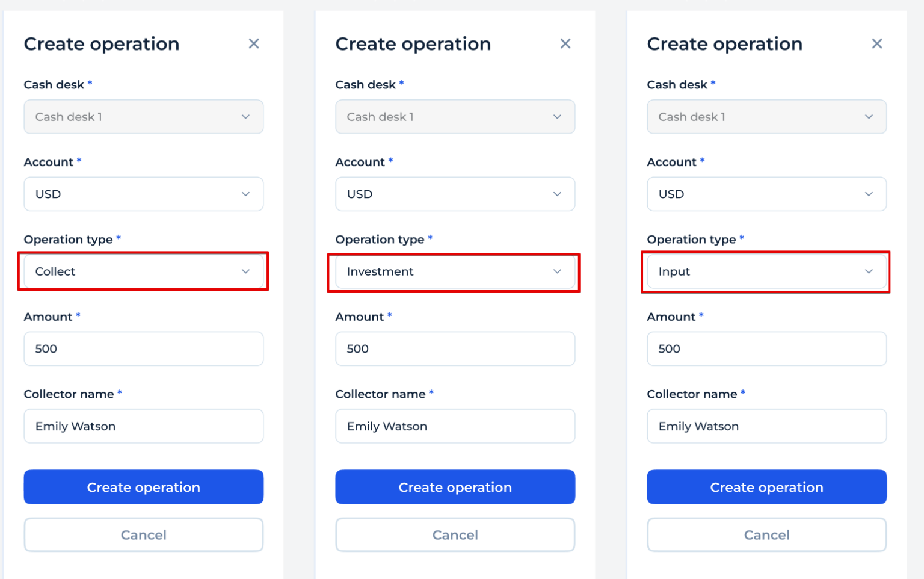
Task: Focus Collector name field in Collect dialog
Action: [x=143, y=426]
